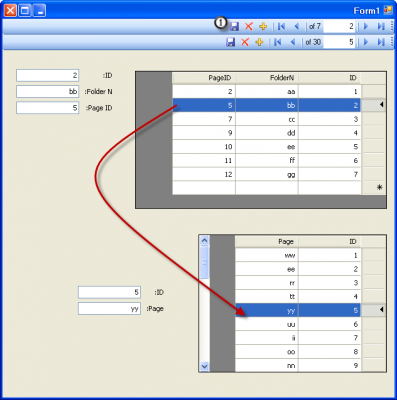The image size is (397, 400).
Task: Select the PageID cell showing 10
Action: [204, 147]
